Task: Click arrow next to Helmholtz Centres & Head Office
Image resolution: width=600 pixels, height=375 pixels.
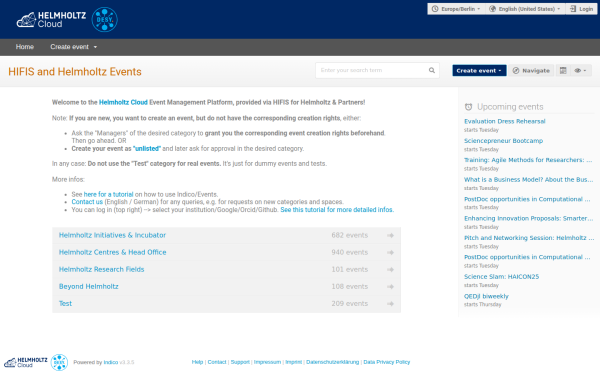Action: [x=390, y=253]
